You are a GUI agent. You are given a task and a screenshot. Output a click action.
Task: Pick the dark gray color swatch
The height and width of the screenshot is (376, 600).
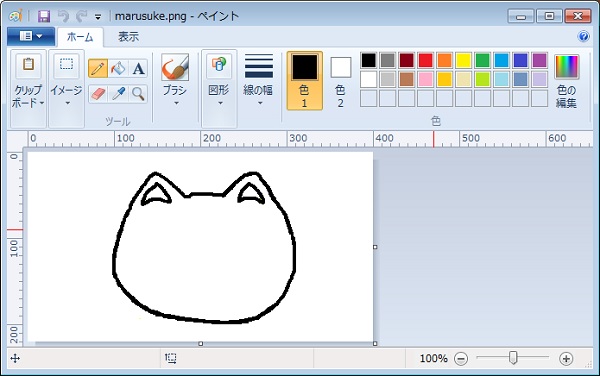[x=388, y=60]
